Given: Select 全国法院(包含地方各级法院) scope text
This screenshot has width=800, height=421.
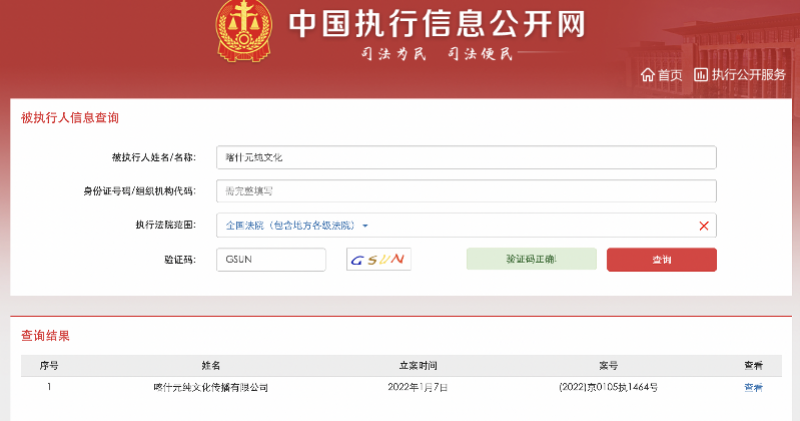Looking at the screenshot, I should point(290,225).
